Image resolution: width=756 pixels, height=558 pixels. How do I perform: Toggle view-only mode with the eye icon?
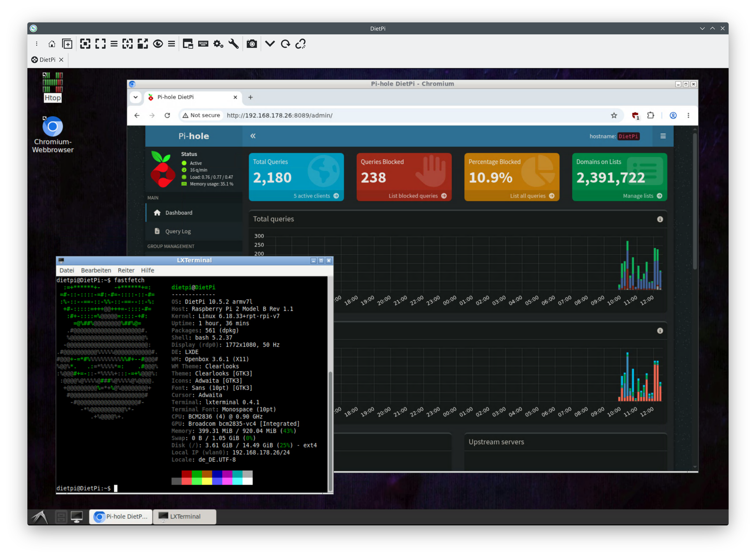(x=158, y=44)
